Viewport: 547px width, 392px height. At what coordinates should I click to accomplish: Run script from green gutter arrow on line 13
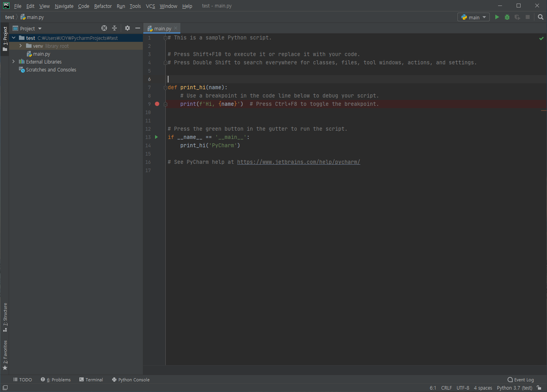[x=157, y=137]
